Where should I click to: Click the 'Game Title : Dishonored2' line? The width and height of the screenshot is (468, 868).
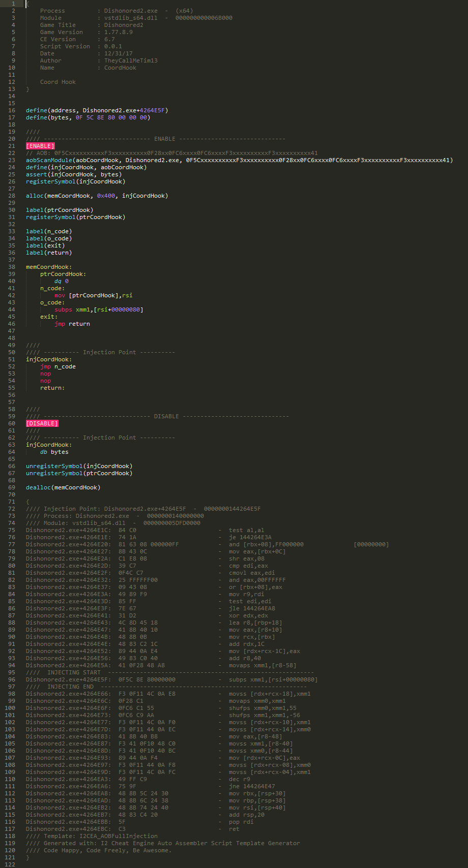(92, 25)
